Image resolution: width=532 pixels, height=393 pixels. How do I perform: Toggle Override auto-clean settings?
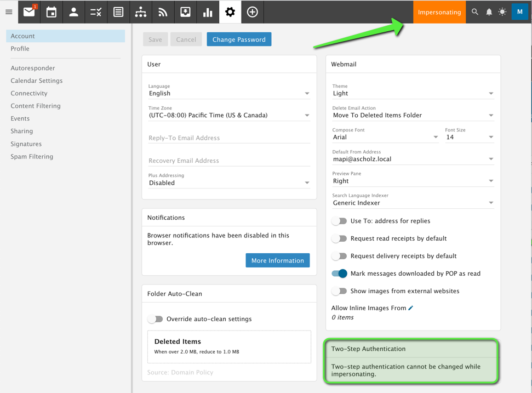156,319
